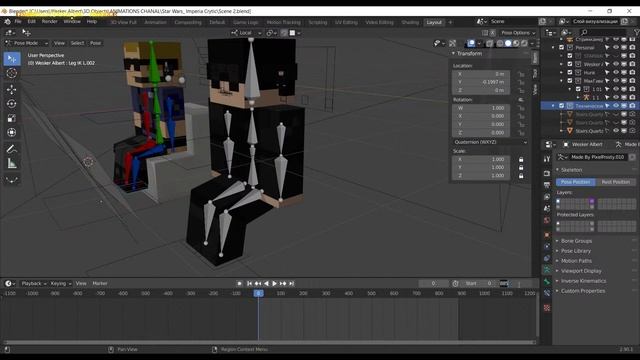The height and width of the screenshot is (360, 640).
Task: Open the Local transform orientation dropdown
Action: [246, 33]
